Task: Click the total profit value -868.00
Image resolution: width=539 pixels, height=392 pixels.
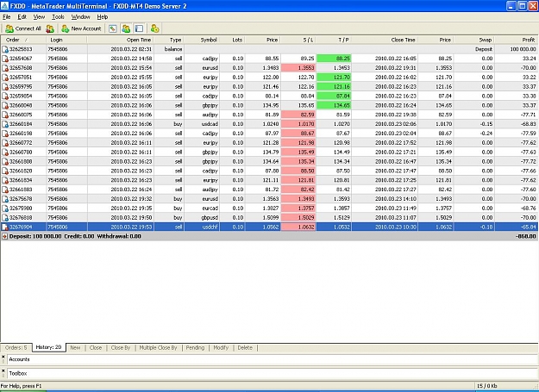Action: pos(525,237)
